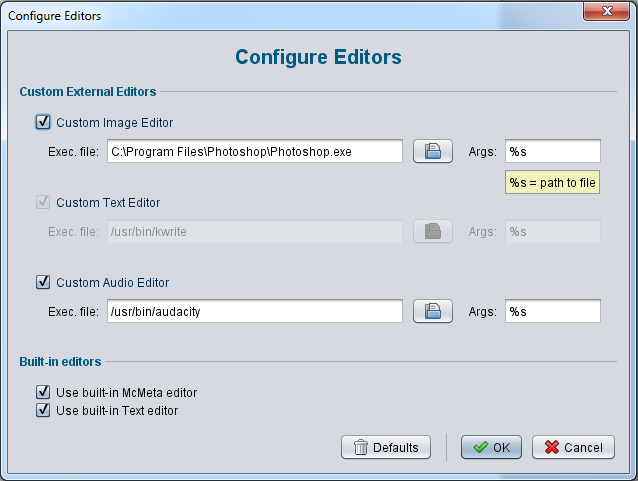Focus the Audio Editor Args field
638x481 pixels.
(x=552, y=311)
